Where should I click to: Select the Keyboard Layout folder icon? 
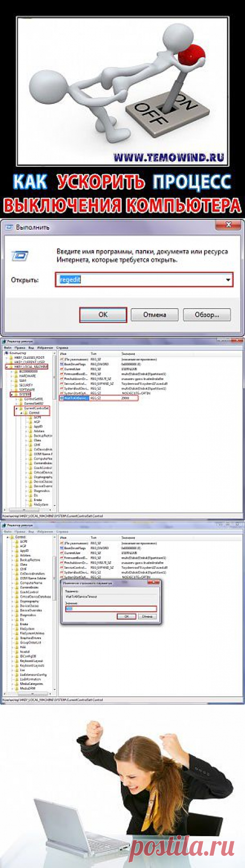(17, 661)
